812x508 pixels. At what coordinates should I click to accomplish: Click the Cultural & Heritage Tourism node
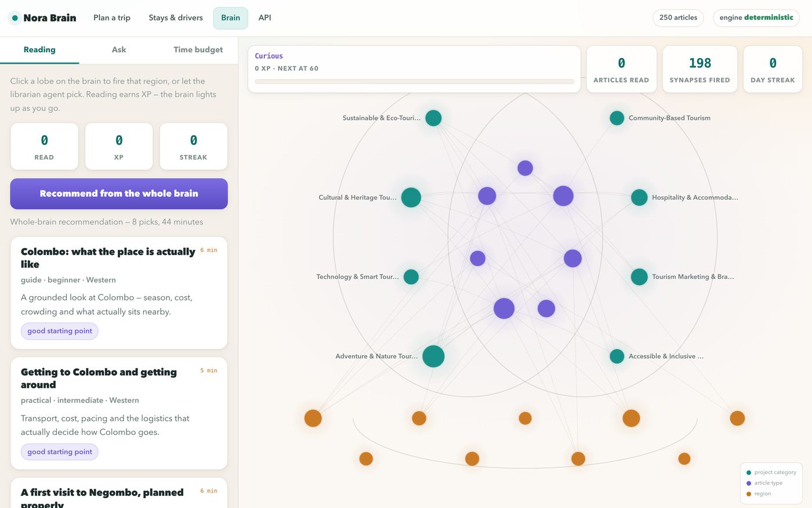(x=411, y=197)
